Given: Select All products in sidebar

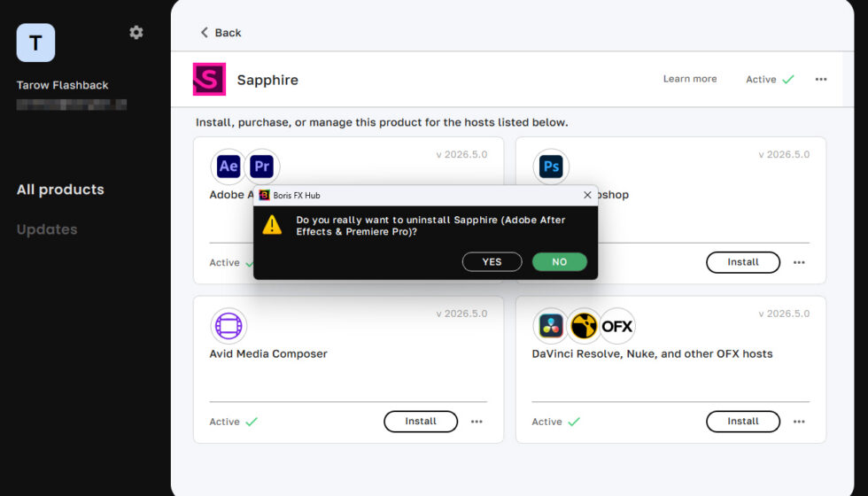Looking at the screenshot, I should tap(60, 190).
